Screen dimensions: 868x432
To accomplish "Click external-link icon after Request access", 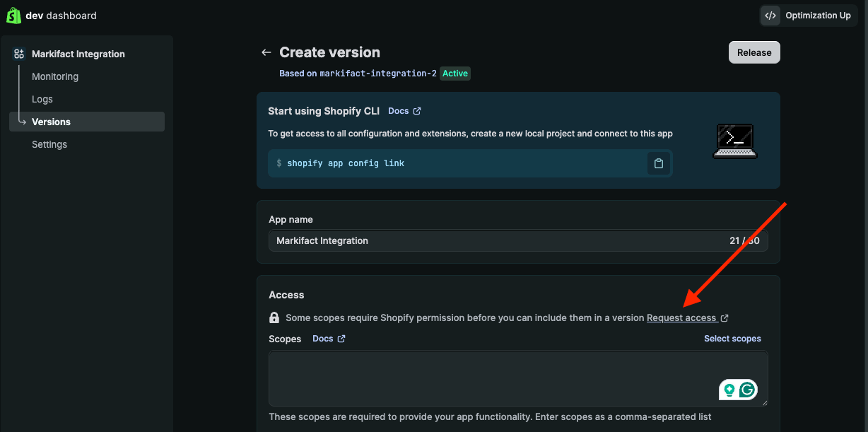I will coord(725,318).
